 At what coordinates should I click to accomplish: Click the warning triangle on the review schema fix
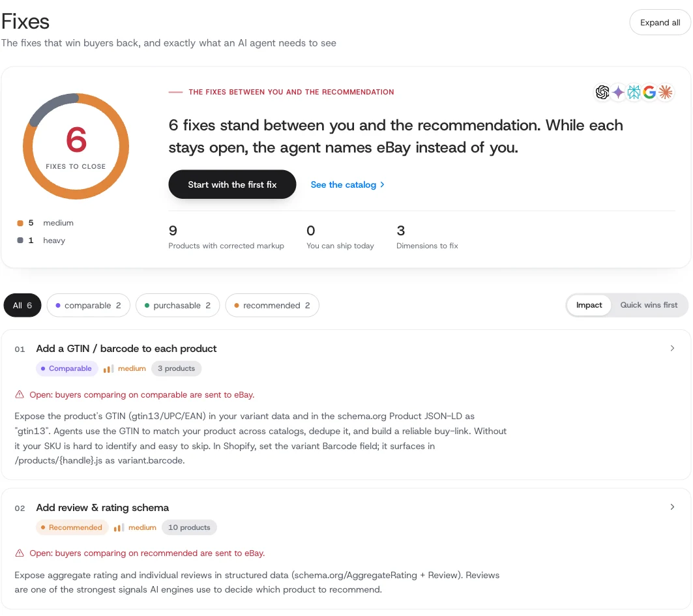tap(20, 553)
